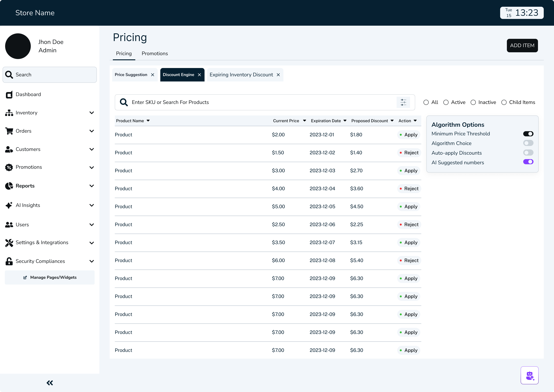Expand the Inventory sidebar menu chevron
554x392 pixels.
pos(92,113)
